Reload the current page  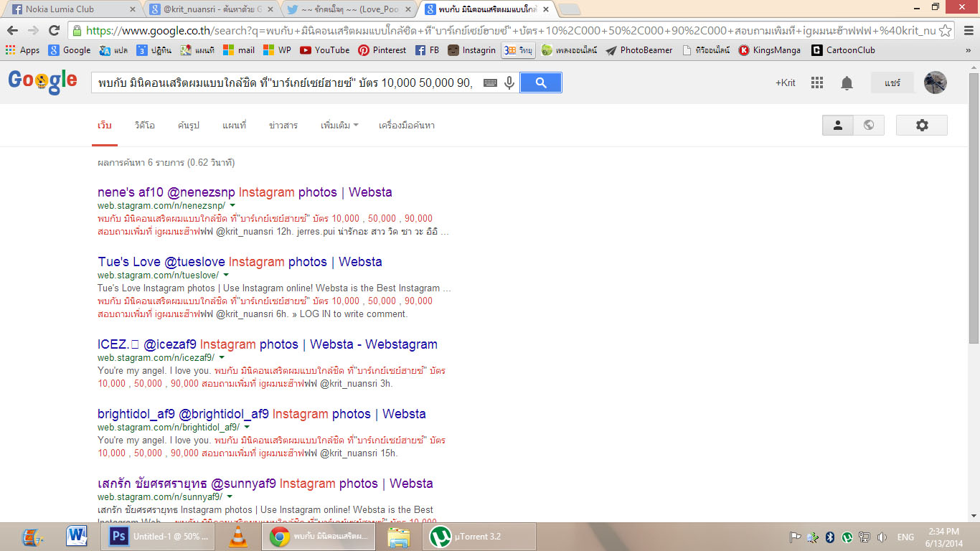click(54, 30)
